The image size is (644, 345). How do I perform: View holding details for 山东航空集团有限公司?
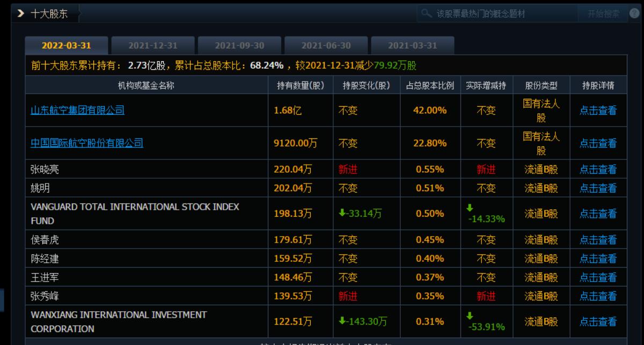point(598,111)
